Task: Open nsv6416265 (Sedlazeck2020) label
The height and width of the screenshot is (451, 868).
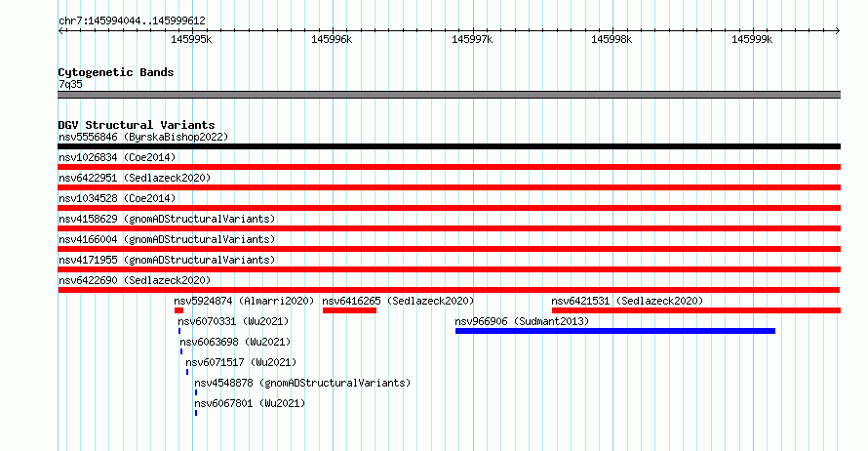Action: [398, 301]
